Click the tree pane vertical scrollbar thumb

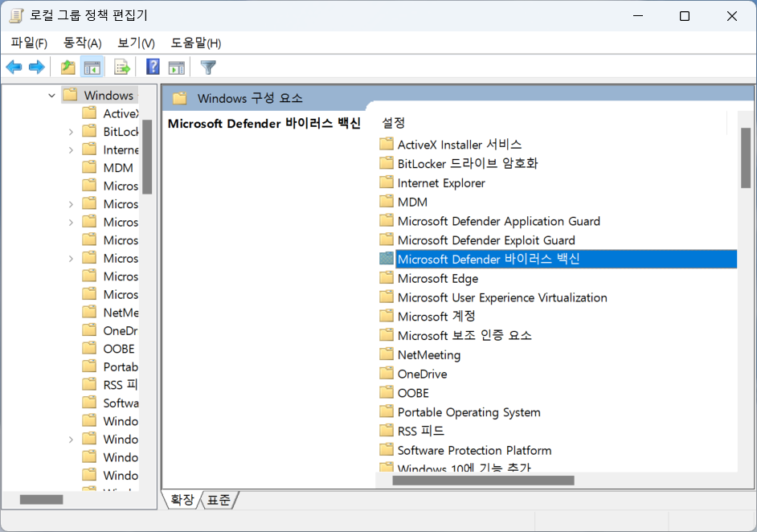coord(147,157)
